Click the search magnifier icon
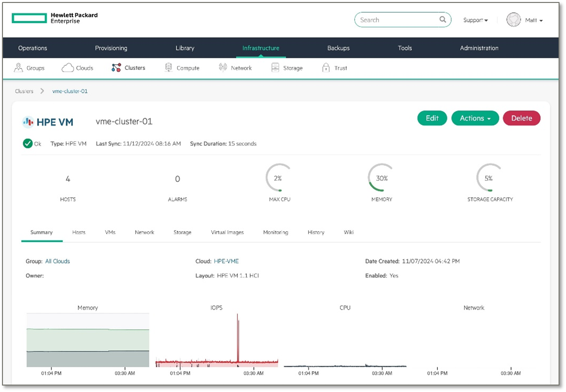Image resolution: width=566 pixels, height=392 pixels. click(x=442, y=19)
